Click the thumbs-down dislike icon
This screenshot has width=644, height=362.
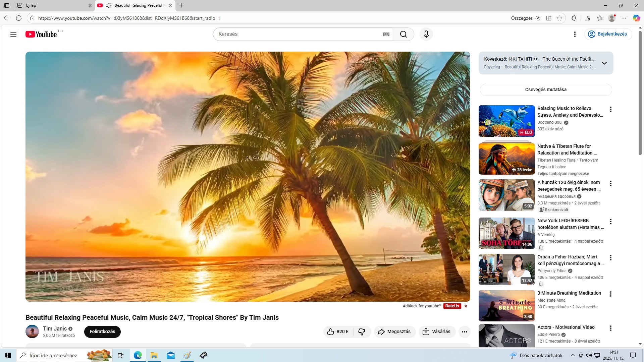click(362, 332)
